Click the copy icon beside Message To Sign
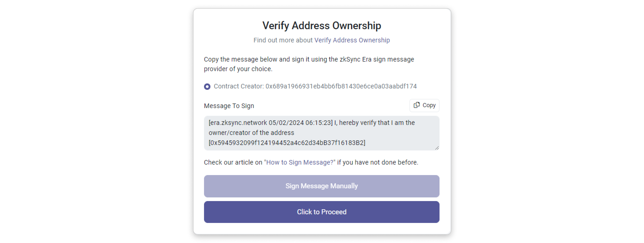The image size is (644, 243). pos(416,105)
